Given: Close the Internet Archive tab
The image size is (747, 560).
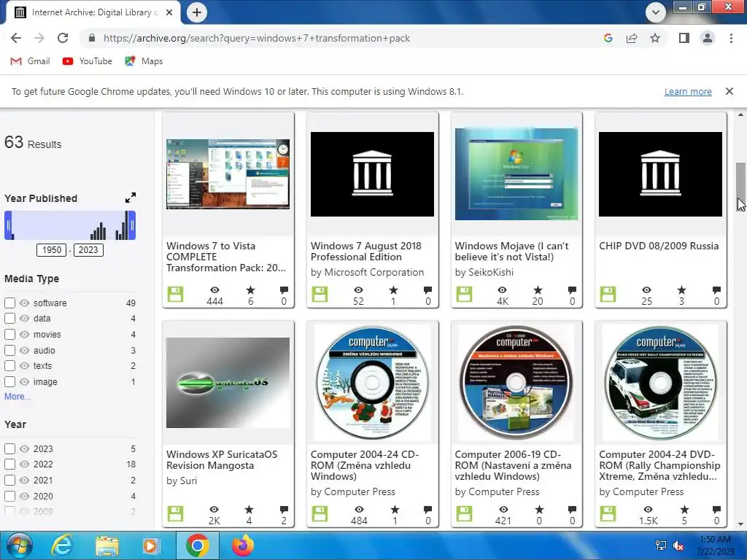Looking at the screenshot, I should click(169, 12).
